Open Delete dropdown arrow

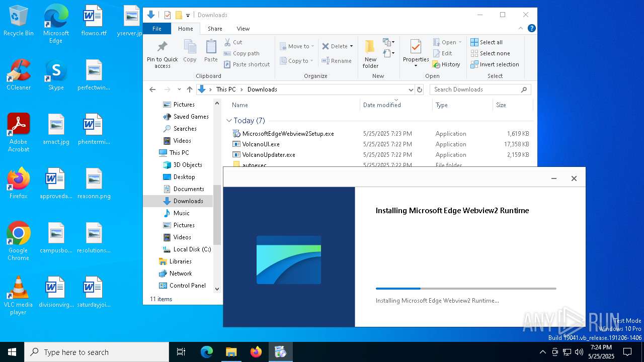click(351, 46)
